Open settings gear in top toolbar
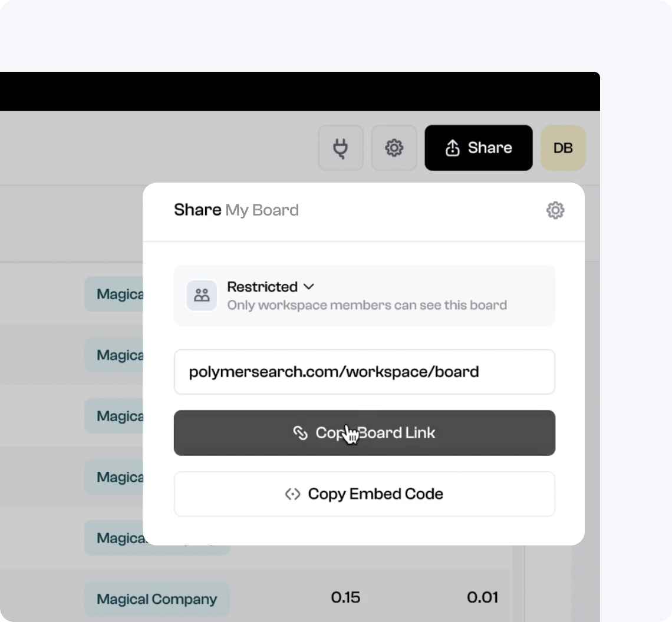The width and height of the screenshot is (672, 622). click(394, 148)
